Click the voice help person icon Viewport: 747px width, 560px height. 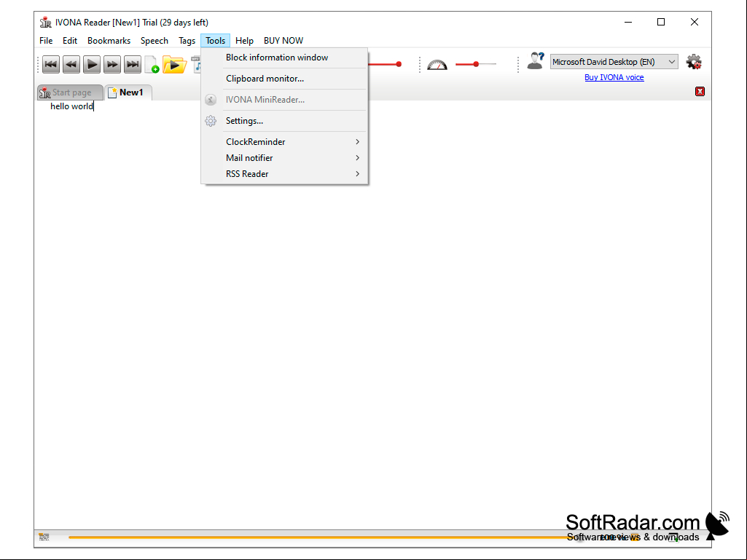(536, 61)
